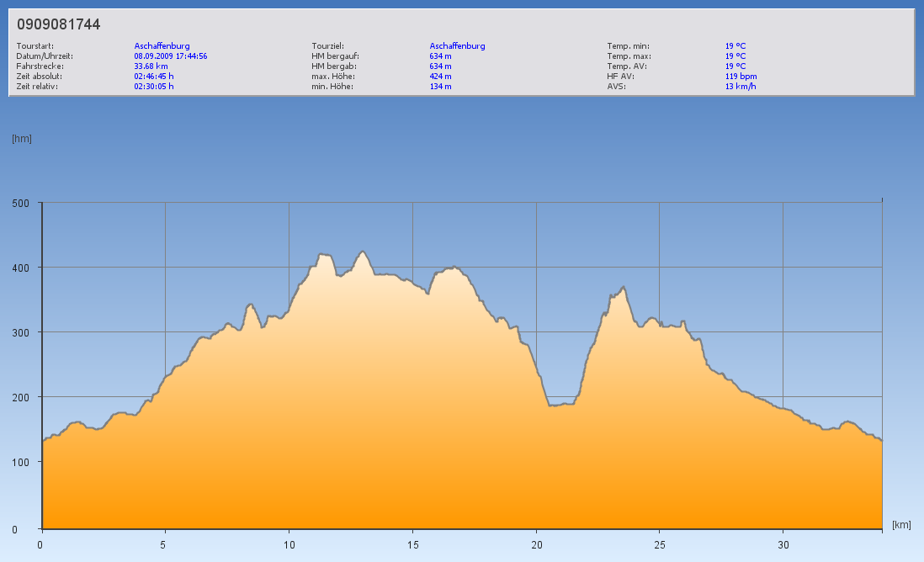The width and height of the screenshot is (924, 562).
Task: Select the date value 08.09.2009 17:44:56
Action: [x=171, y=56]
